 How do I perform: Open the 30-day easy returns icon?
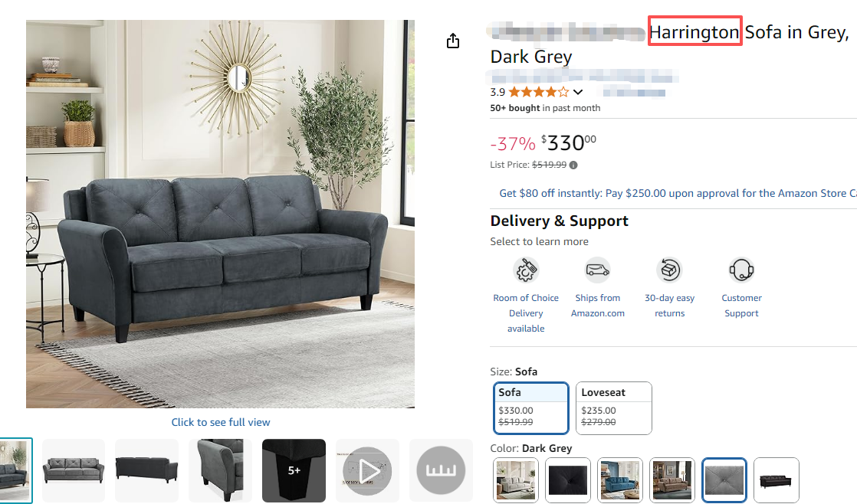669,270
